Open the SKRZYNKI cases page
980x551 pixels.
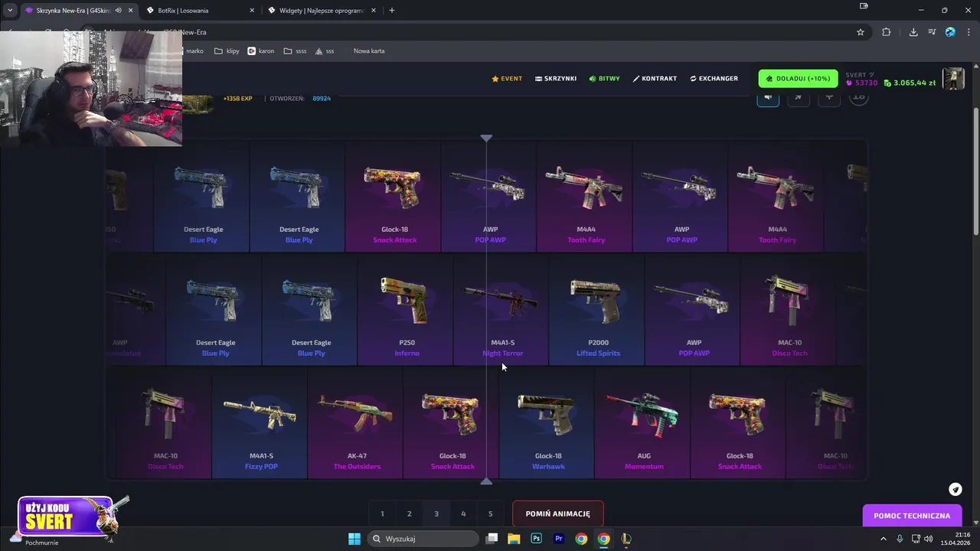click(x=556, y=78)
